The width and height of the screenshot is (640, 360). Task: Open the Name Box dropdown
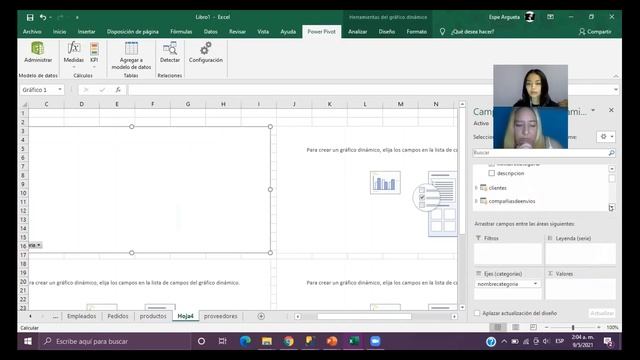tap(60, 90)
